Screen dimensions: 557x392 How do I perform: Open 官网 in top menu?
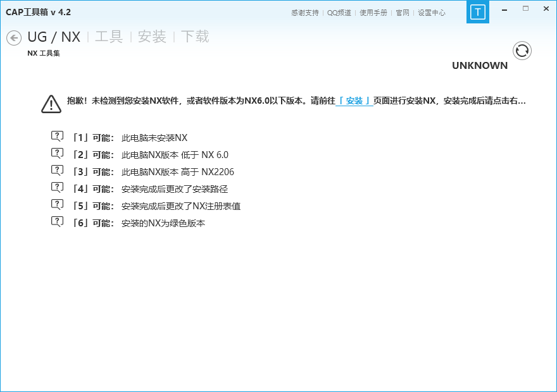coord(403,13)
